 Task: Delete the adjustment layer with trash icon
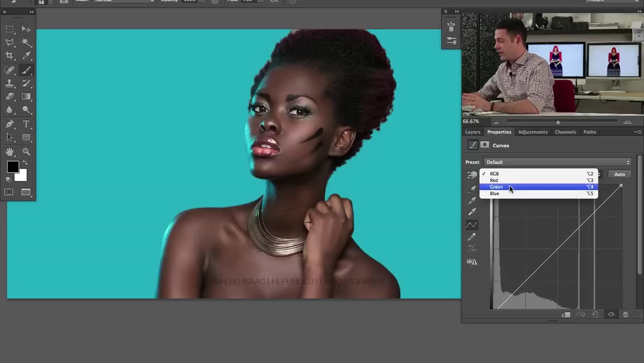pyautogui.click(x=625, y=315)
